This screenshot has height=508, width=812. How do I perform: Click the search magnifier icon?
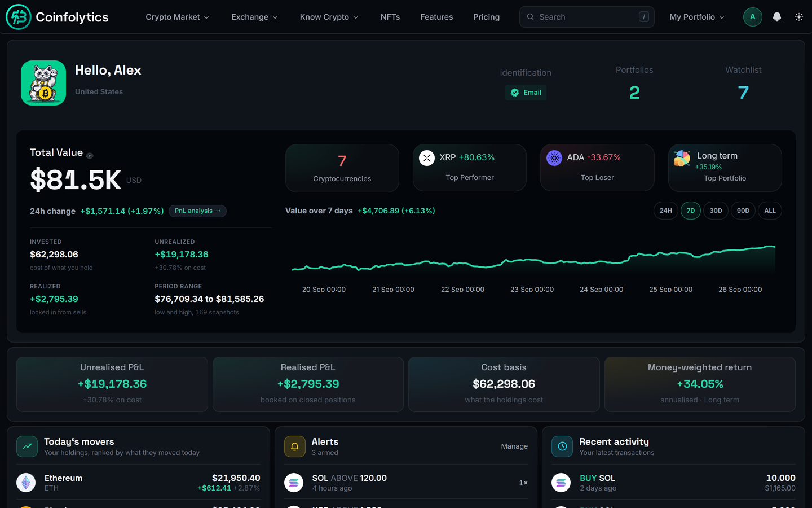point(531,17)
